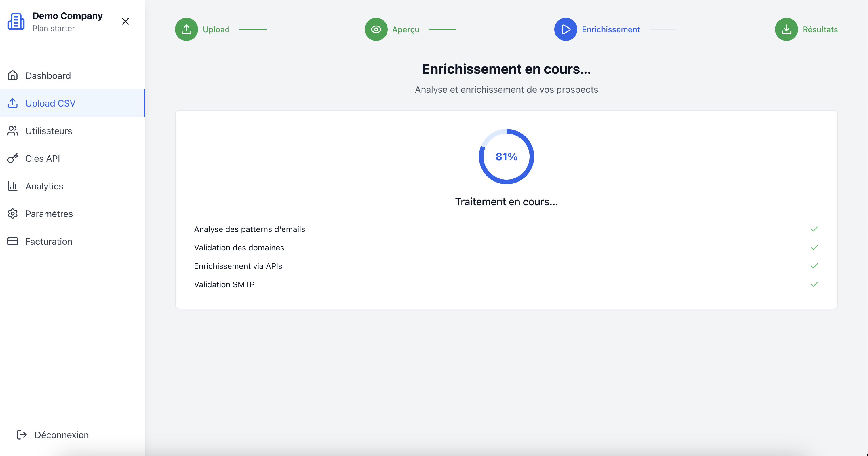Click the Résultats step label
The width and height of the screenshot is (868, 456).
pyautogui.click(x=820, y=29)
